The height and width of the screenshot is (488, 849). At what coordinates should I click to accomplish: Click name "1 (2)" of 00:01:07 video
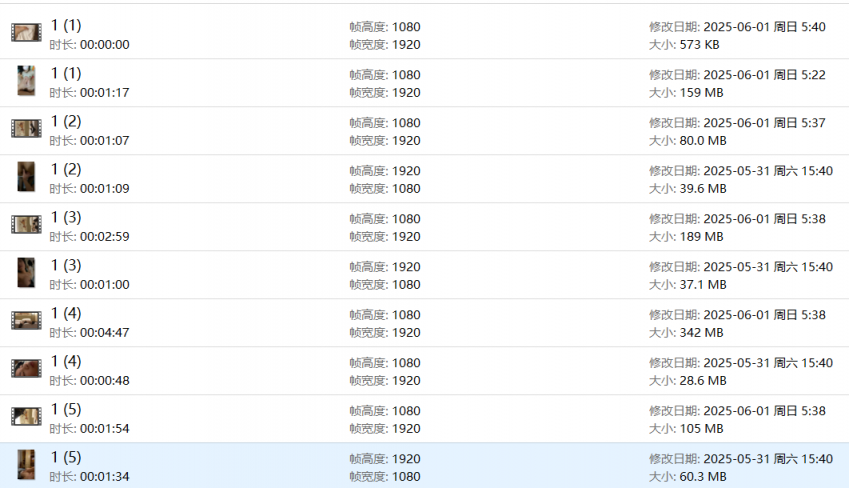pos(66,121)
